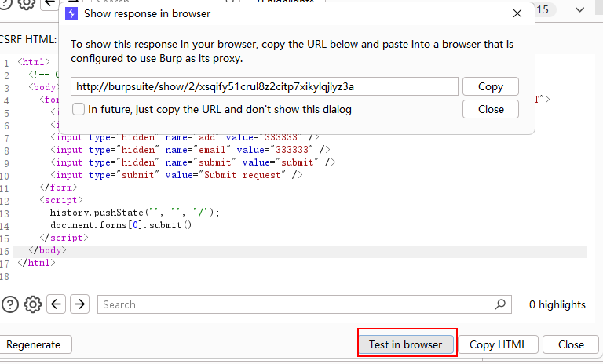Click into the bottom Search field
The height and width of the screenshot is (364, 603).
click(304, 304)
